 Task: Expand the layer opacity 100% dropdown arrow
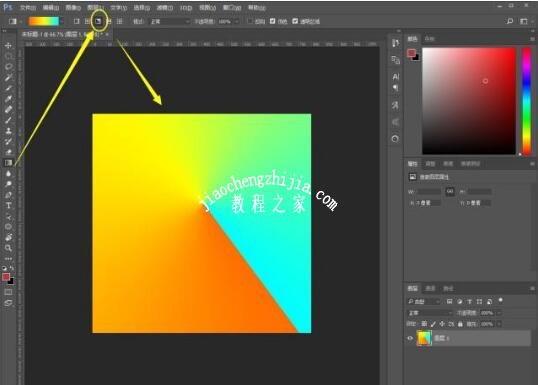coord(499,313)
